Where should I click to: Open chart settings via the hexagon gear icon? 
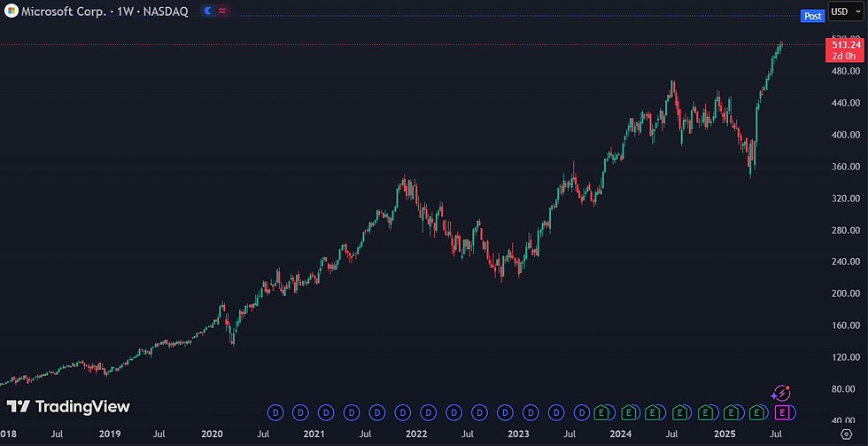(x=846, y=434)
